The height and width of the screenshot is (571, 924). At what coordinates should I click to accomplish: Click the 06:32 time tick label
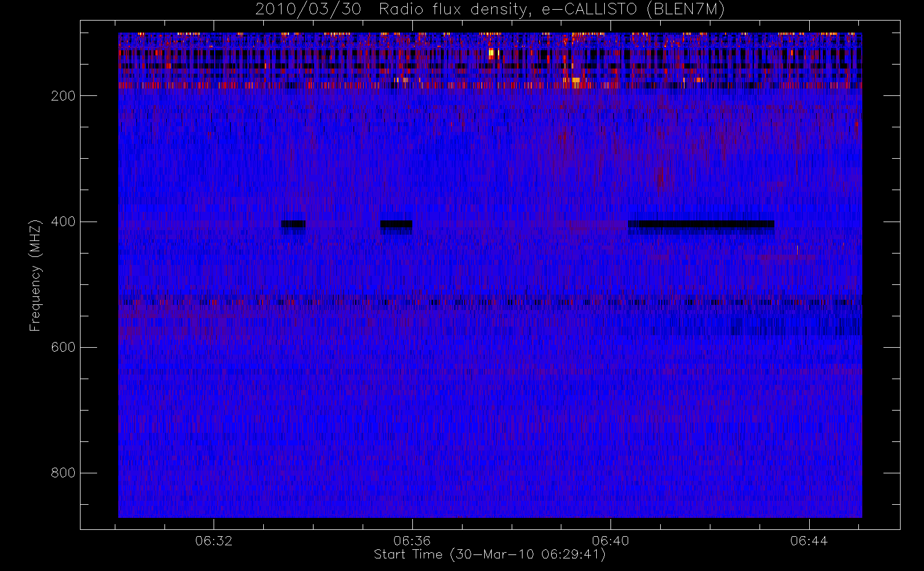point(214,541)
